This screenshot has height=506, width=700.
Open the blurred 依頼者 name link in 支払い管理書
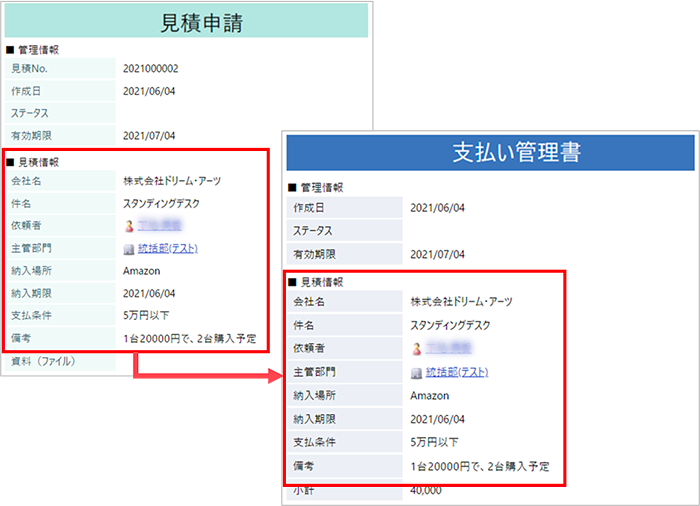pyautogui.click(x=448, y=348)
